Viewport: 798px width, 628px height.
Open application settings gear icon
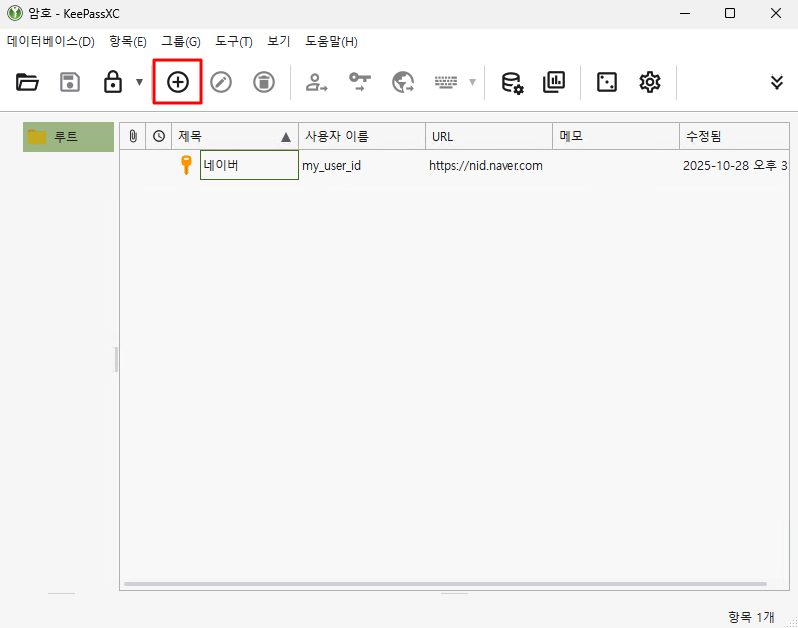click(650, 82)
